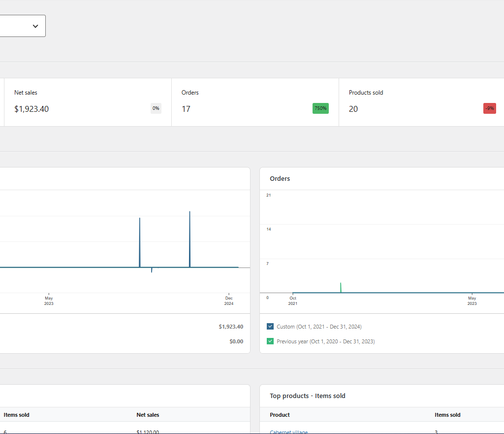Click the Orders count value 17
504x434 pixels.
pyautogui.click(x=186, y=109)
